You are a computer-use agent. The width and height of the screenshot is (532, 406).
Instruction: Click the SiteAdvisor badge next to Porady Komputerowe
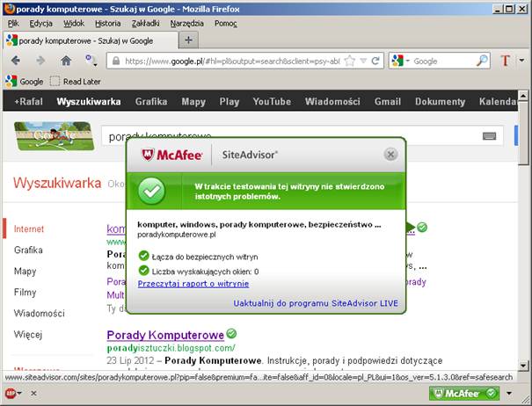pos(231,333)
